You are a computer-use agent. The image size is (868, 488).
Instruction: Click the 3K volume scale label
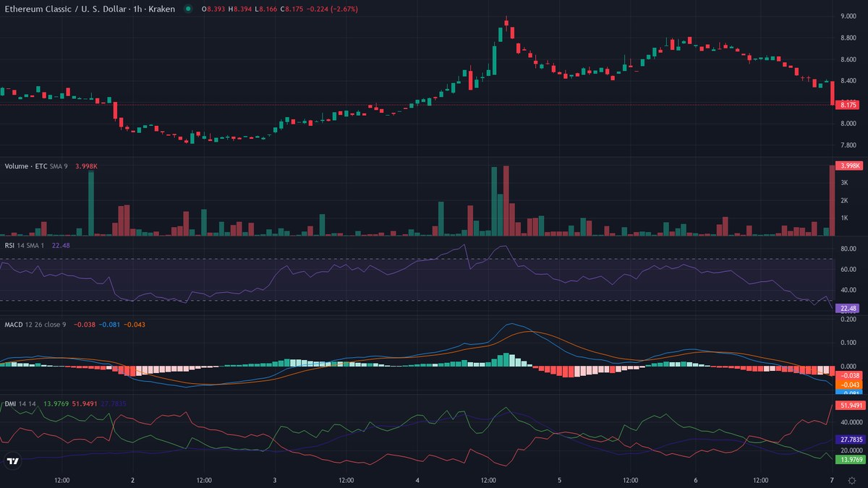coord(844,183)
